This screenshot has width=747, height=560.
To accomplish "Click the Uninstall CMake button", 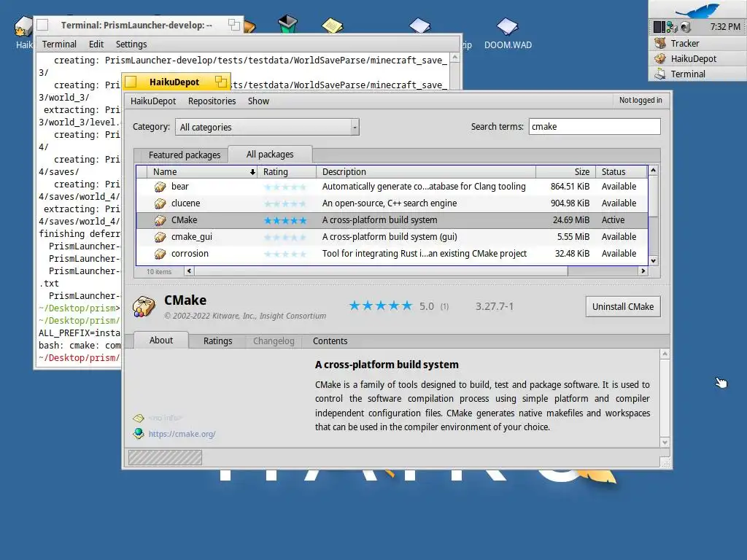I will point(623,307).
